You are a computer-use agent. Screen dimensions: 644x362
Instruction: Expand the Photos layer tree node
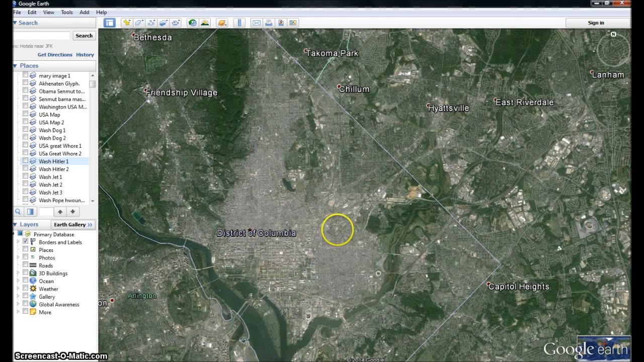pyautogui.click(x=19, y=257)
